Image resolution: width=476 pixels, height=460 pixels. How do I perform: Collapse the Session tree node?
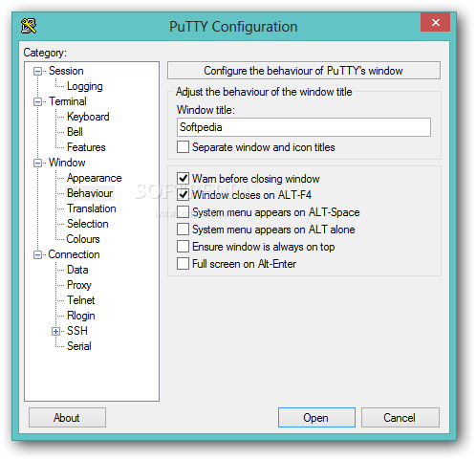point(37,71)
